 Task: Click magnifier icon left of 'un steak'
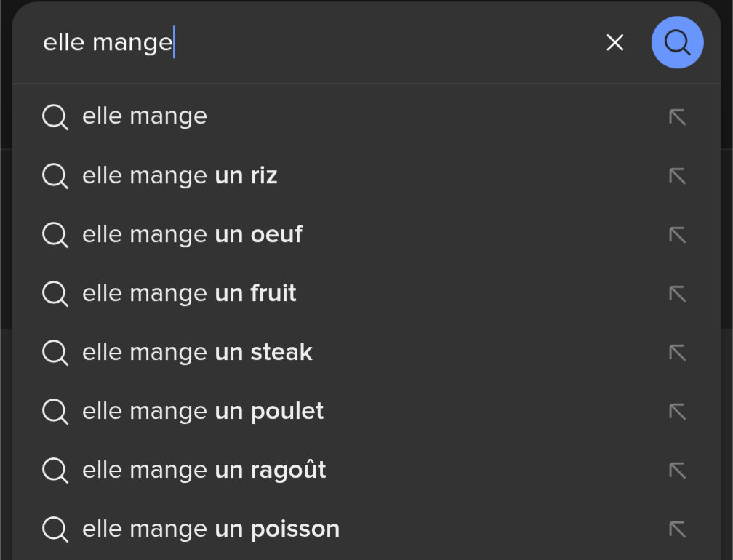click(x=55, y=353)
